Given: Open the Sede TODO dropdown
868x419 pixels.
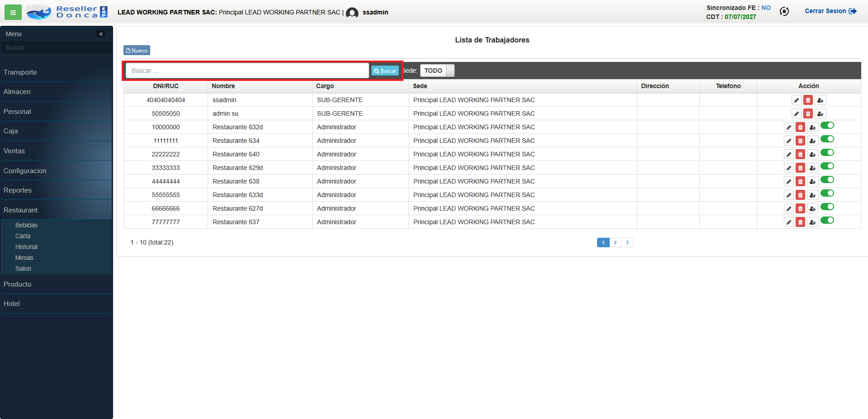Looking at the screenshot, I should click(x=437, y=71).
